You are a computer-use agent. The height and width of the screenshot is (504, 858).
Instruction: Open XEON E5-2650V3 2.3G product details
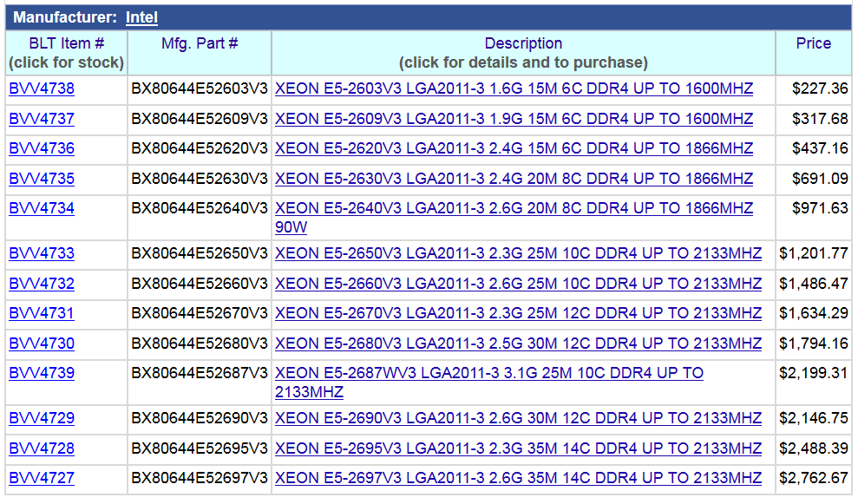click(518, 253)
